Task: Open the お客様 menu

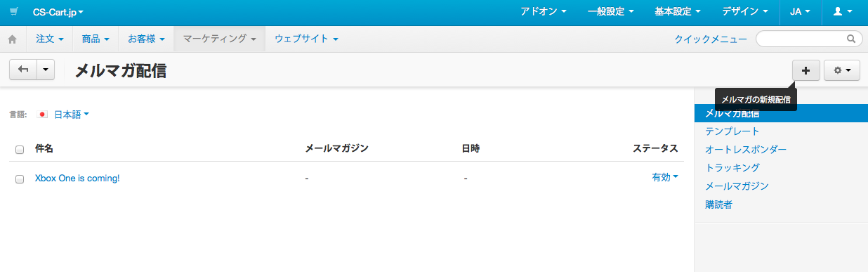Action: click(146, 39)
